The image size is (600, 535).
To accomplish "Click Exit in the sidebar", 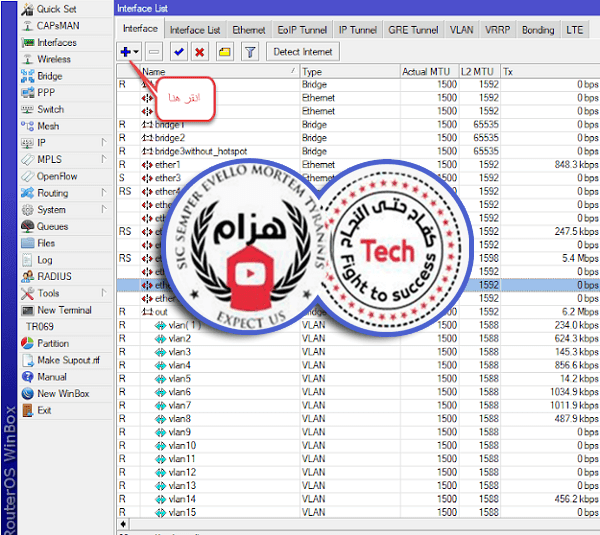I will (65, 410).
